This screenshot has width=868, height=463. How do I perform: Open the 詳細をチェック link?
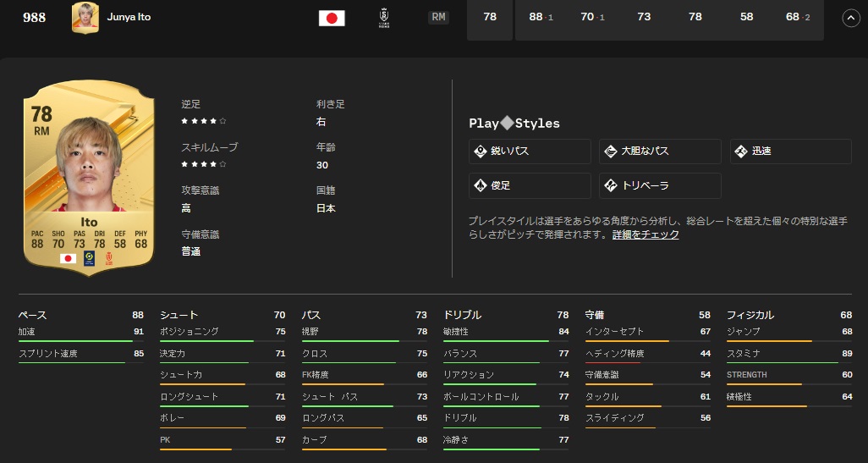646,234
